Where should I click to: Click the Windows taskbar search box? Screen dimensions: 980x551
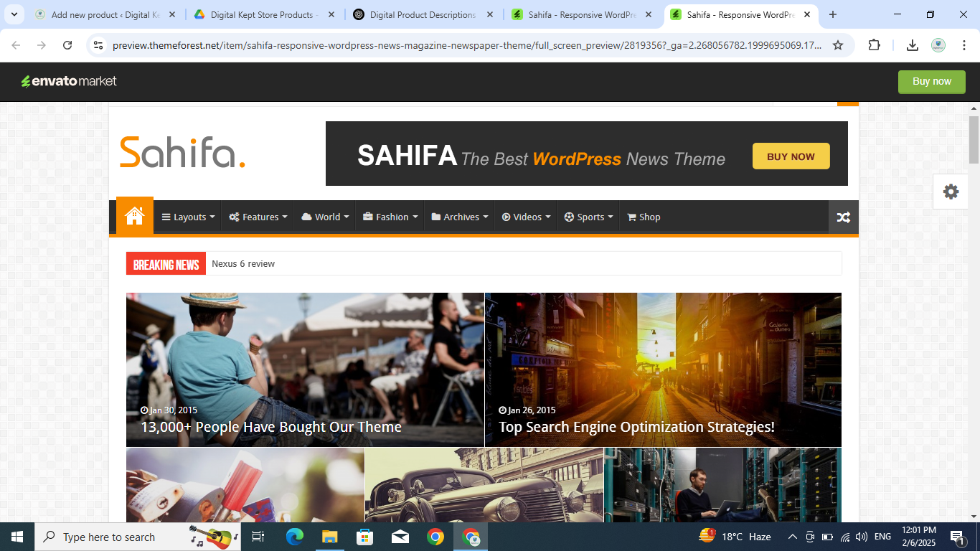(108, 537)
